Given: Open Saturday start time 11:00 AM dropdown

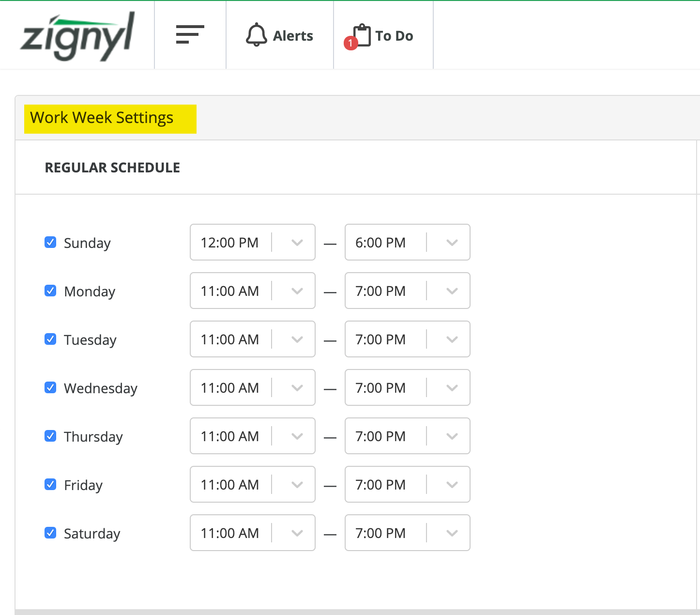Looking at the screenshot, I should click(x=297, y=533).
